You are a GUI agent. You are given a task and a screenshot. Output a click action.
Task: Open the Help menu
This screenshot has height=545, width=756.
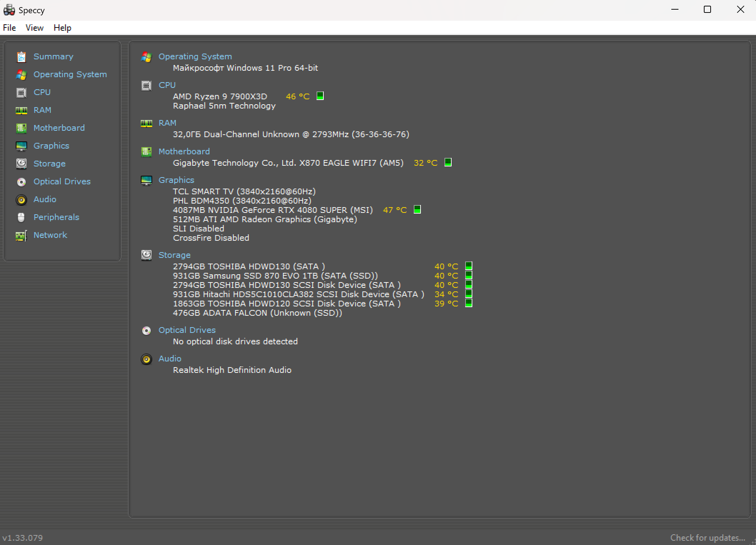tap(63, 28)
